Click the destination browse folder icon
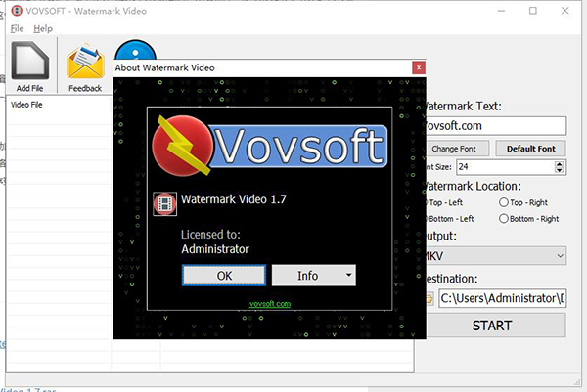 point(429,299)
